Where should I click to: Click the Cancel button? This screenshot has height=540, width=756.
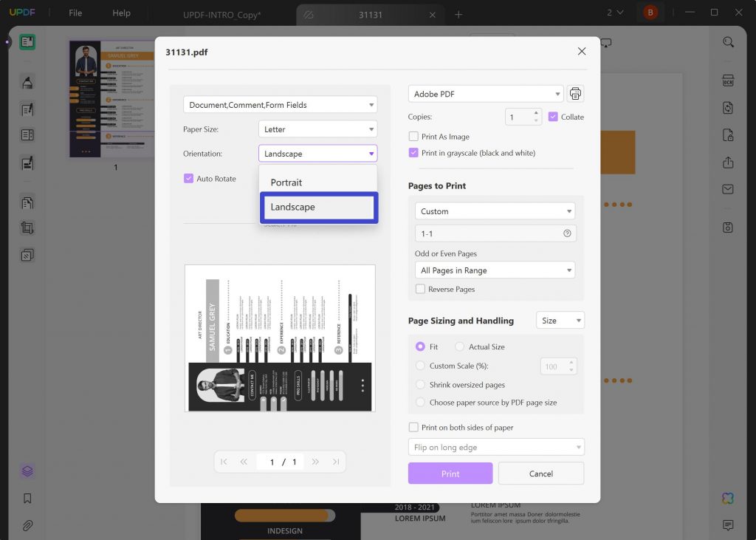click(541, 474)
